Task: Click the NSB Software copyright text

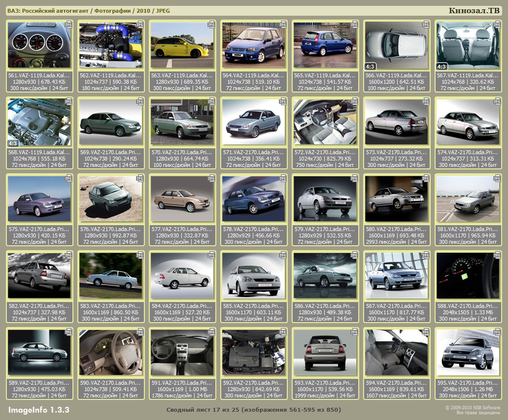Action: [x=472, y=410]
